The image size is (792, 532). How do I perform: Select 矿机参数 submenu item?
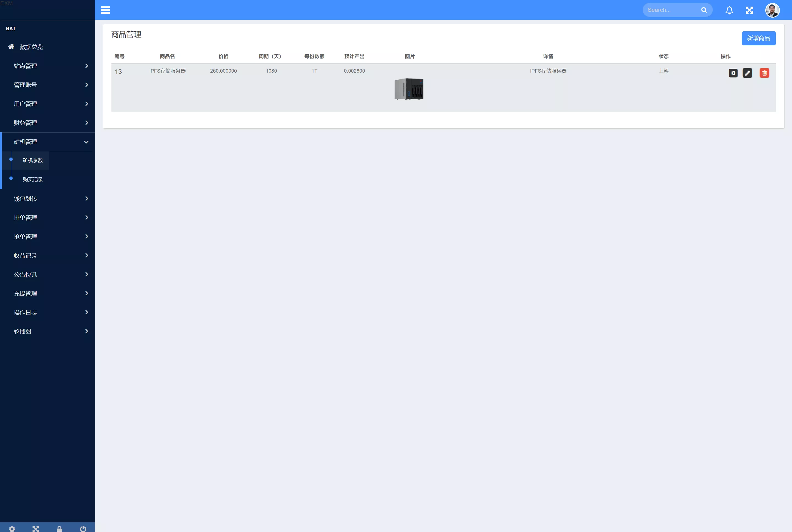coord(32,160)
